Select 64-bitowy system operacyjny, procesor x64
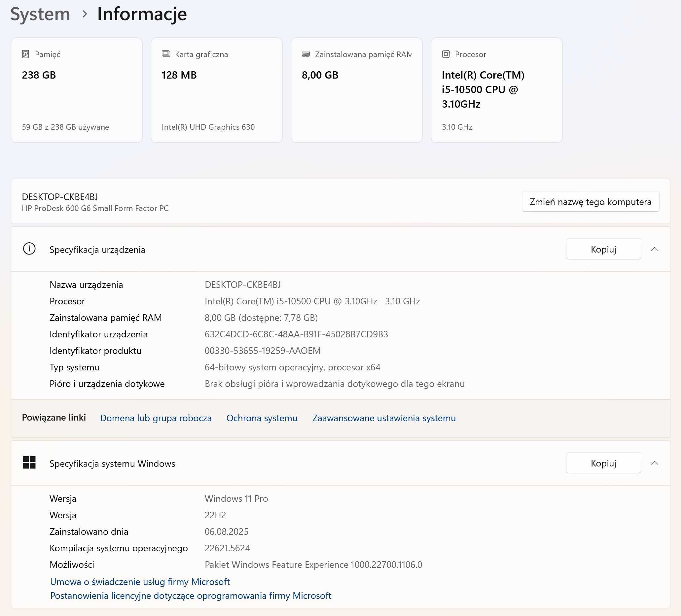 point(293,367)
